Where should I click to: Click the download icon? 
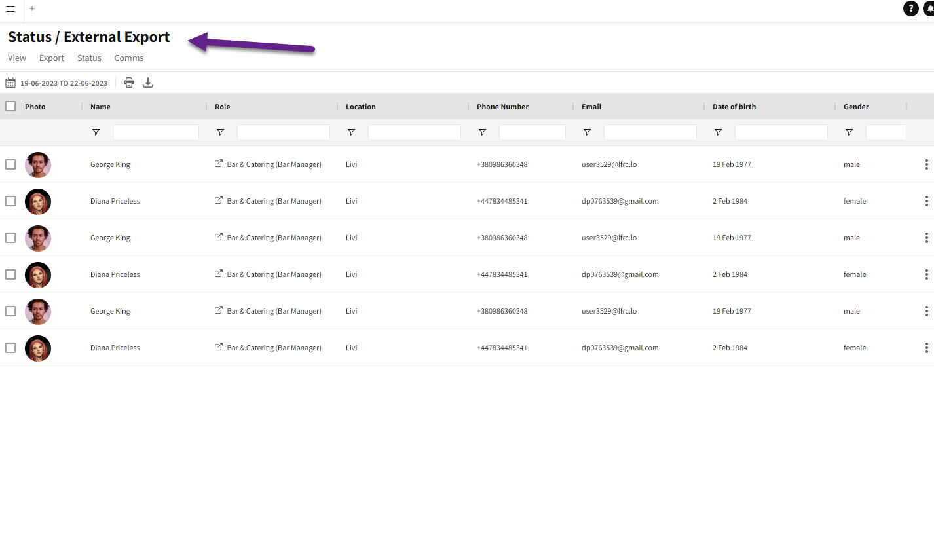[148, 83]
